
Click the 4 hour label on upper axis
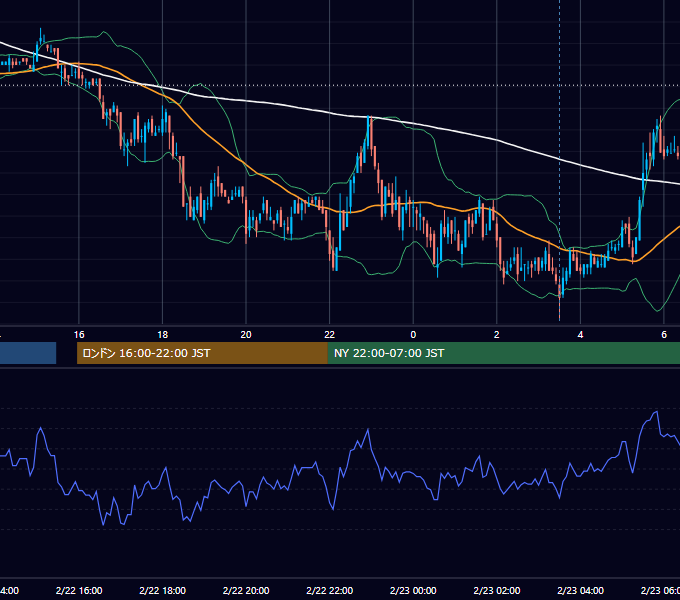(x=580, y=335)
